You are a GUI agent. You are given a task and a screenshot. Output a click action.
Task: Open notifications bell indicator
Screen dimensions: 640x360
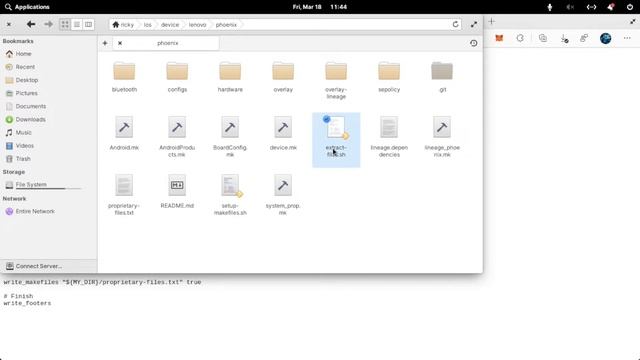611,7
